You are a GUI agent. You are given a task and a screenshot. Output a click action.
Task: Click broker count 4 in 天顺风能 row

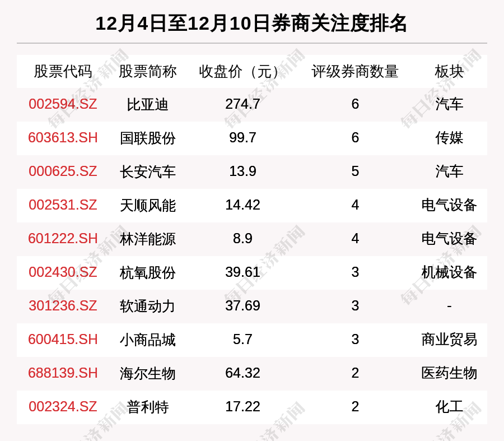pyautogui.click(x=355, y=205)
